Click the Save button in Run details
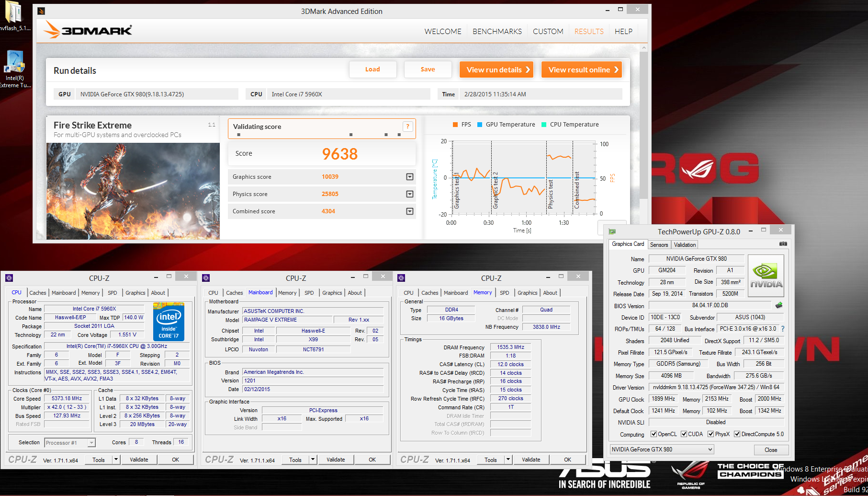 (x=428, y=69)
